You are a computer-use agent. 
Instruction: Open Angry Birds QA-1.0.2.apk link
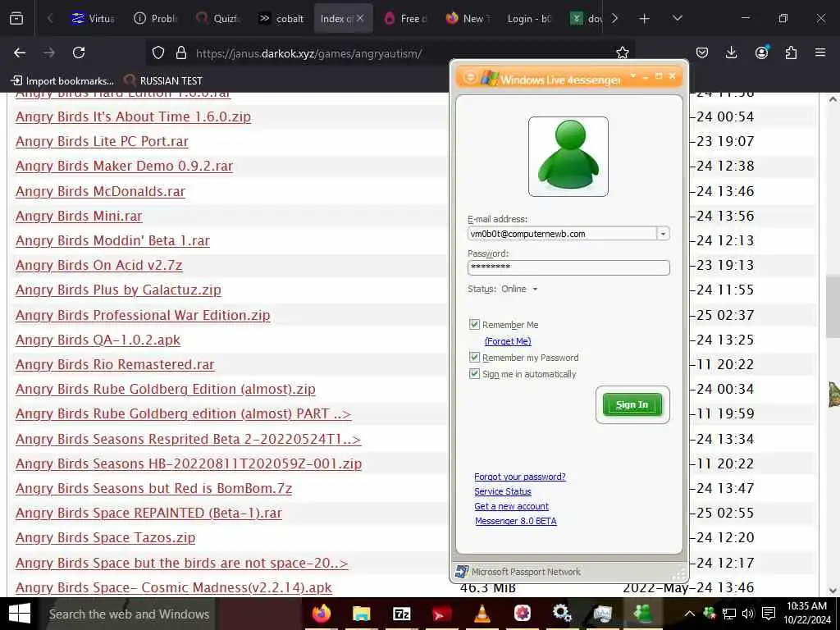98,340
